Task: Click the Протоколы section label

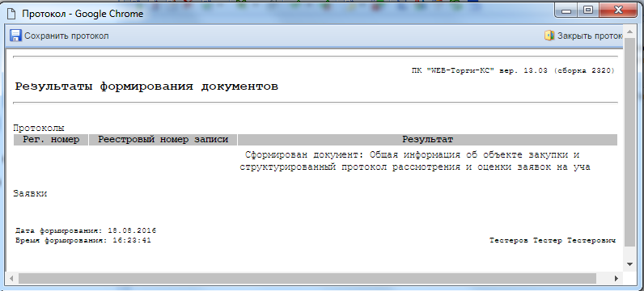Action: [39, 128]
